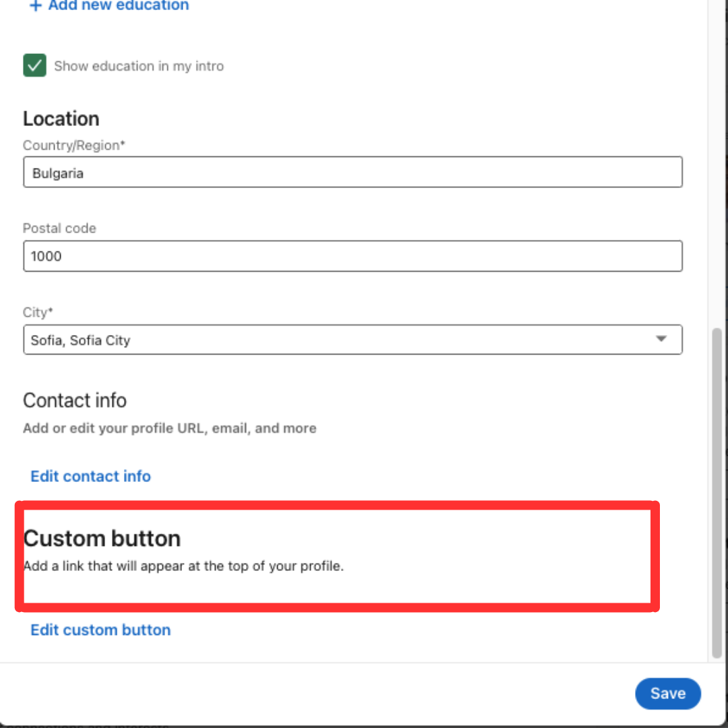Enable showing education on profile intro
Image resolution: width=728 pixels, height=728 pixels.
click(x=34, y=65)
